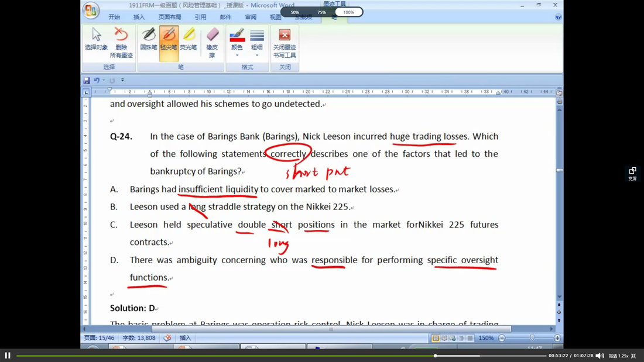
Task: Click the 页面: 15/46 status indicator
Action: coord(99,338)
